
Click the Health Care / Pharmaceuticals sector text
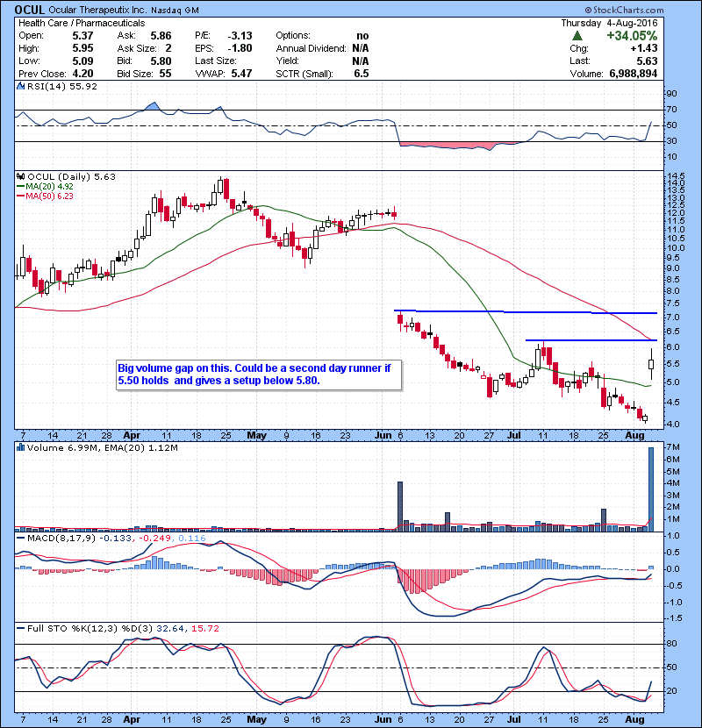coord(82,23)
